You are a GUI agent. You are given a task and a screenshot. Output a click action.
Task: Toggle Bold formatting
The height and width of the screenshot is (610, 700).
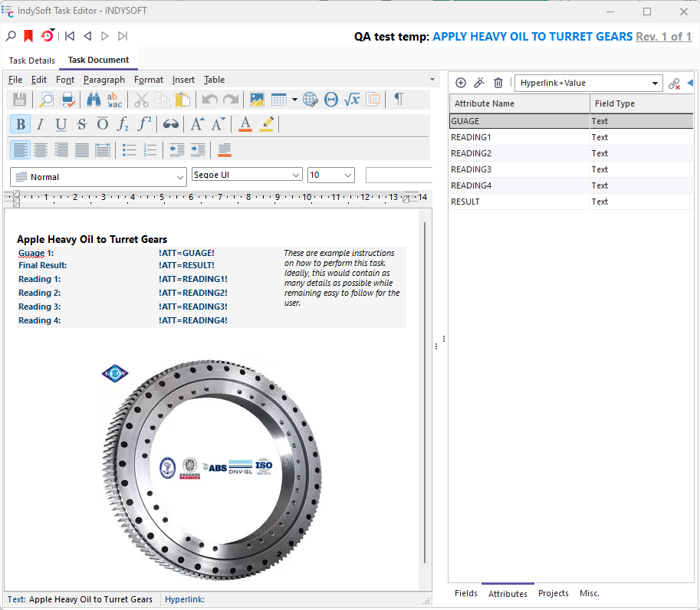(x=20, y=125)
